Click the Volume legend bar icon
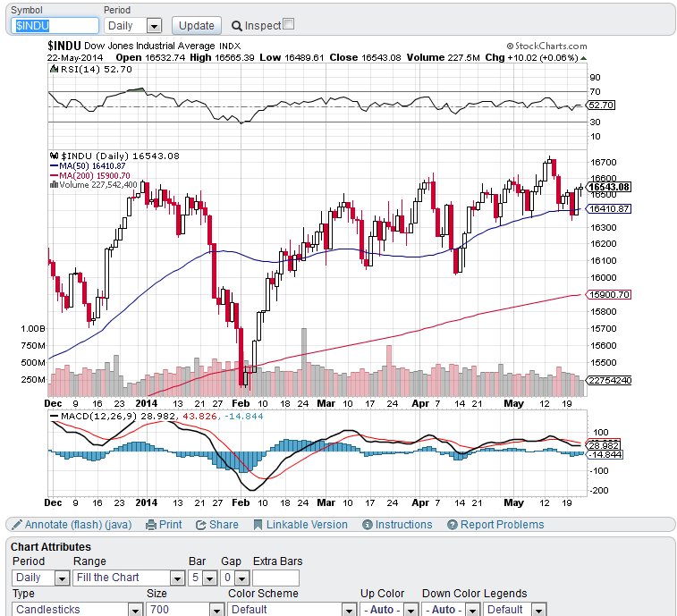The height and width of the screenshot is (616, 677). tap(54, 185)
